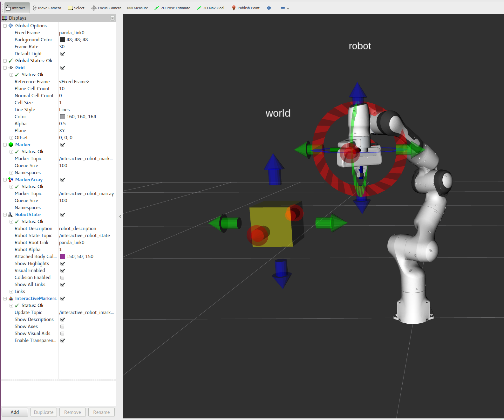The image size is (504, 420).
Task: Disable the Grid display checkbox
Action: point(63,68)
